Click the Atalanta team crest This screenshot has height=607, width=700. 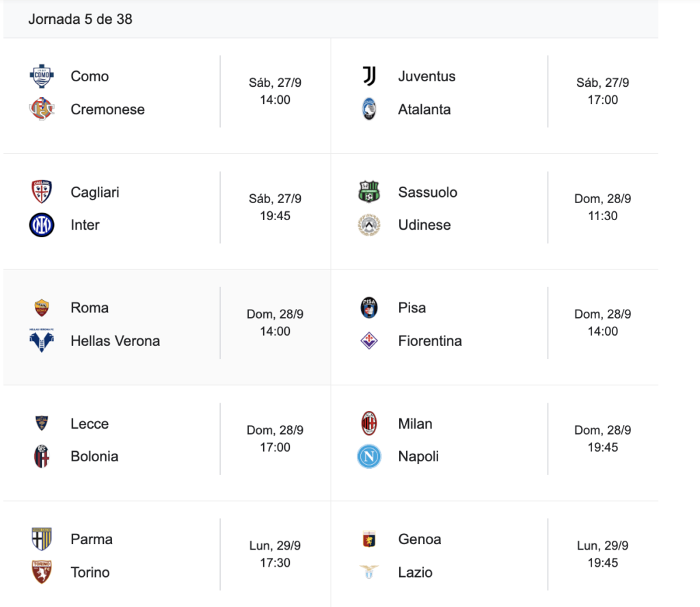tap(369, 109)
